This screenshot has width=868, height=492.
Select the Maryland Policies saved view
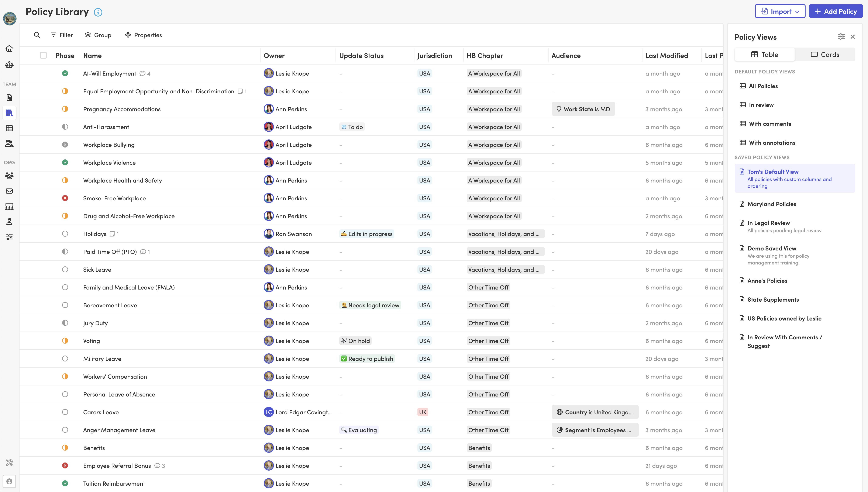[772, 204]
